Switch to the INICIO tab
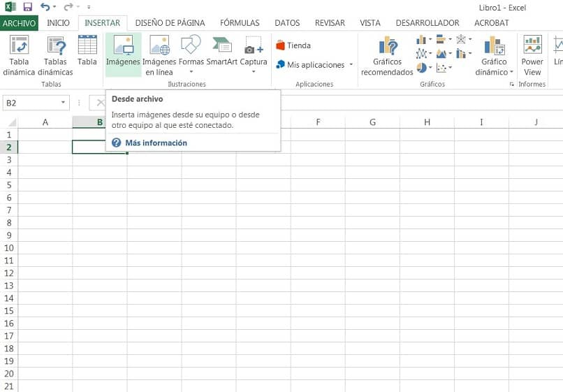Viewport: 563px width, 392px height. [x=58, y=23]
